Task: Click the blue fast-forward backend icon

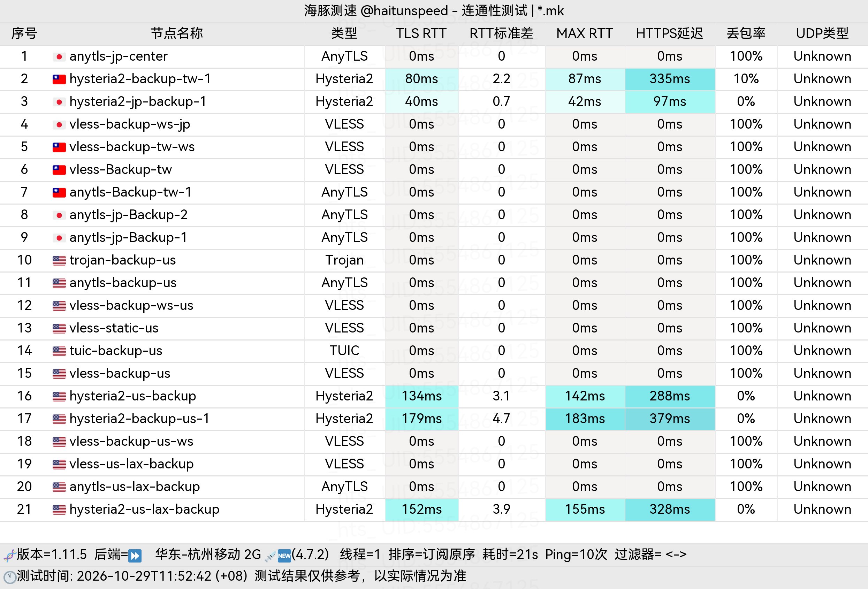Action: pos(135,556)
